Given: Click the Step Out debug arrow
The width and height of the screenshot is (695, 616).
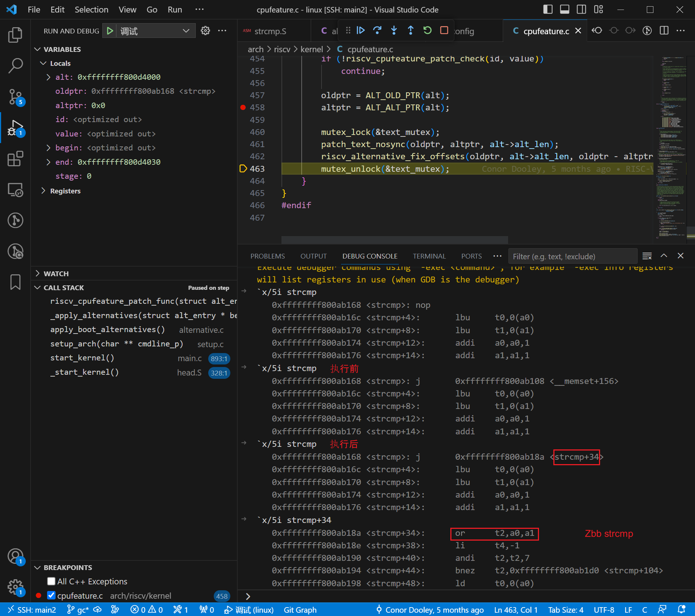Looking at the screenshot, I should (411, 31).
